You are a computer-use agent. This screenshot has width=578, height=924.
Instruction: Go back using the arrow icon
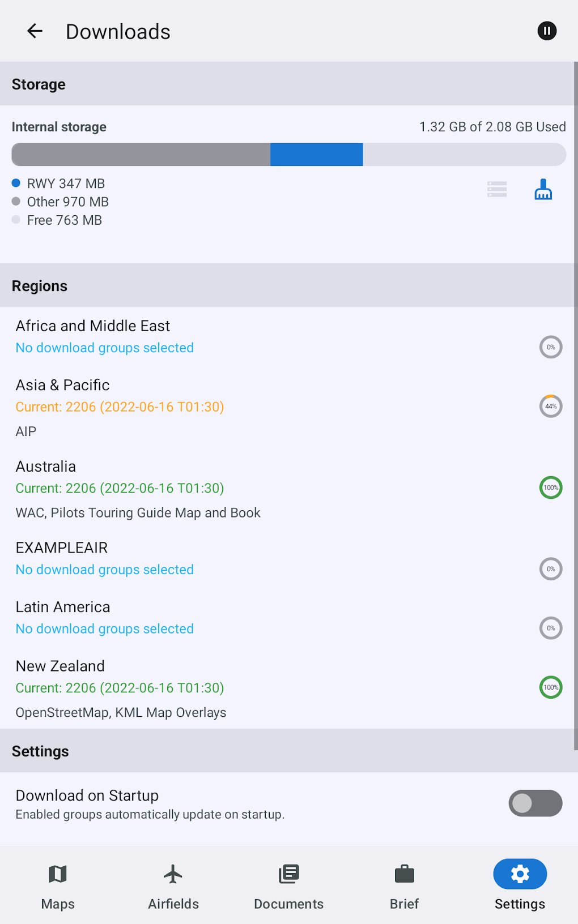click(35, 31)
